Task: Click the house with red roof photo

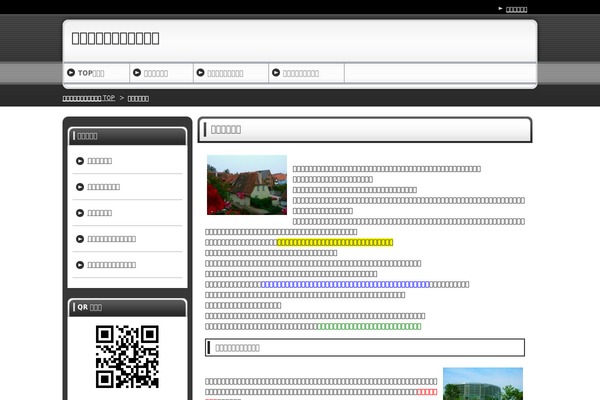Action: pos(247,185)
